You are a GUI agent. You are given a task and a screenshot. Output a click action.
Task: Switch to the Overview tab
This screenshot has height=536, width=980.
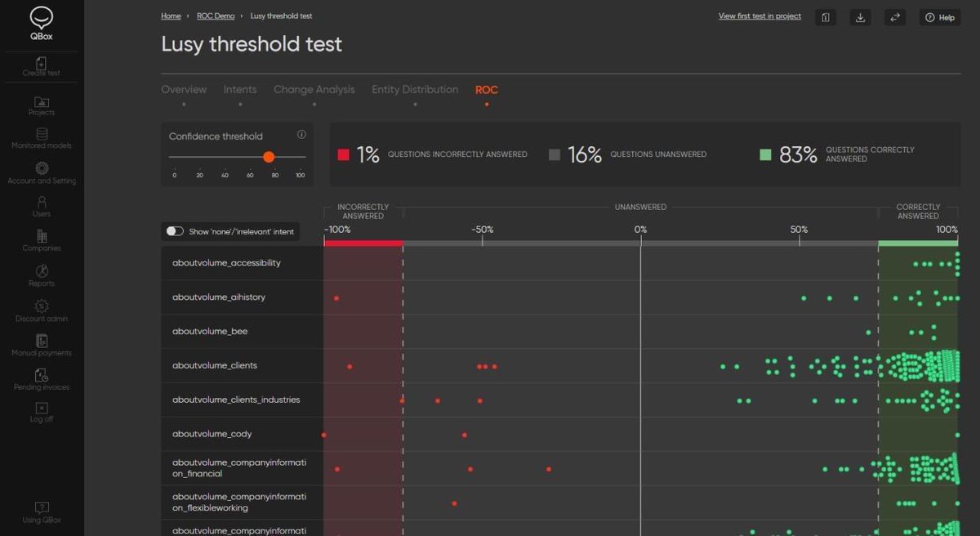(x=184, y=90)
